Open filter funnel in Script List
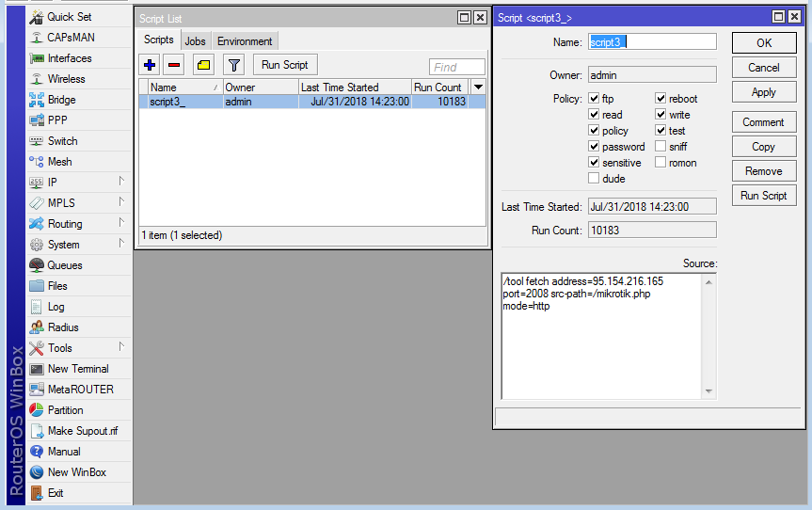 (x=233, y=65)
